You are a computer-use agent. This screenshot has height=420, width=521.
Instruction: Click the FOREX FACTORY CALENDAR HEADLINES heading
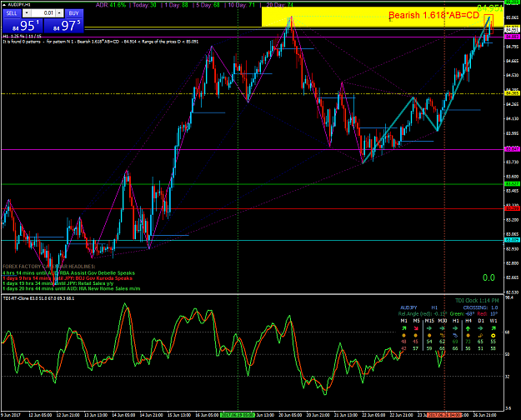(x=49, y=267)
